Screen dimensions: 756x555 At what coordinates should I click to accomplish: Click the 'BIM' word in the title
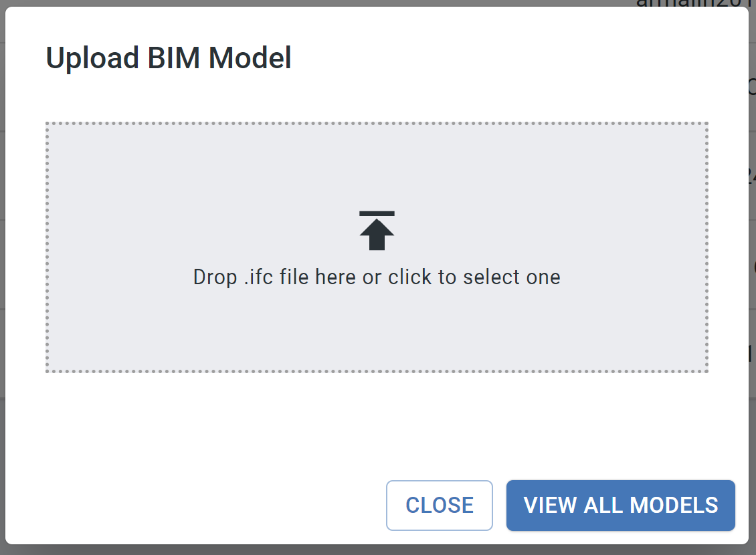(x=173, y=58)
